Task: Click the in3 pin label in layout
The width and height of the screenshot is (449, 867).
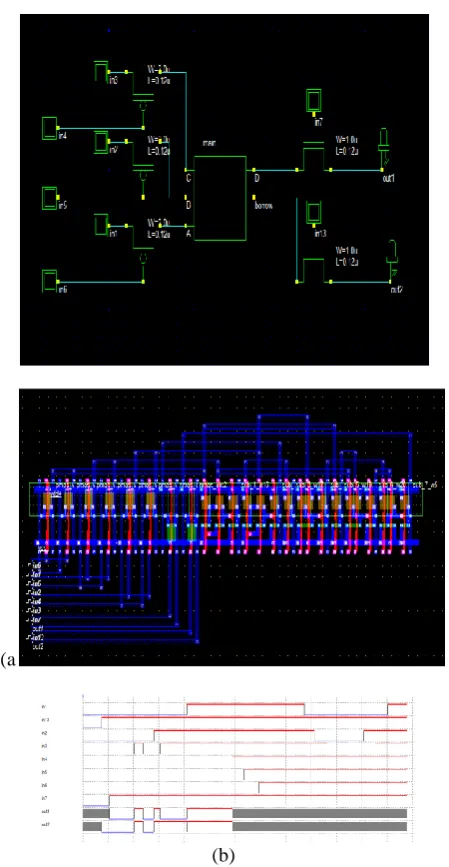Action: tap(36, 610)
